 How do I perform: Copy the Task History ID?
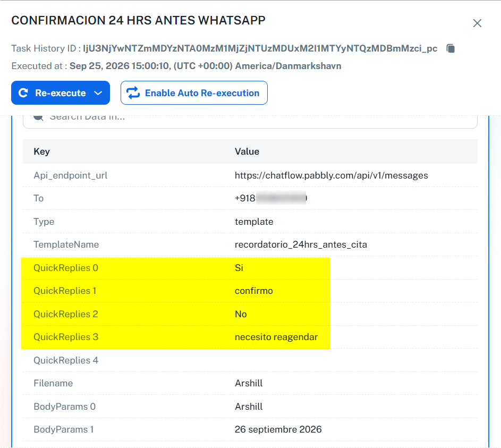pos(451,48)
